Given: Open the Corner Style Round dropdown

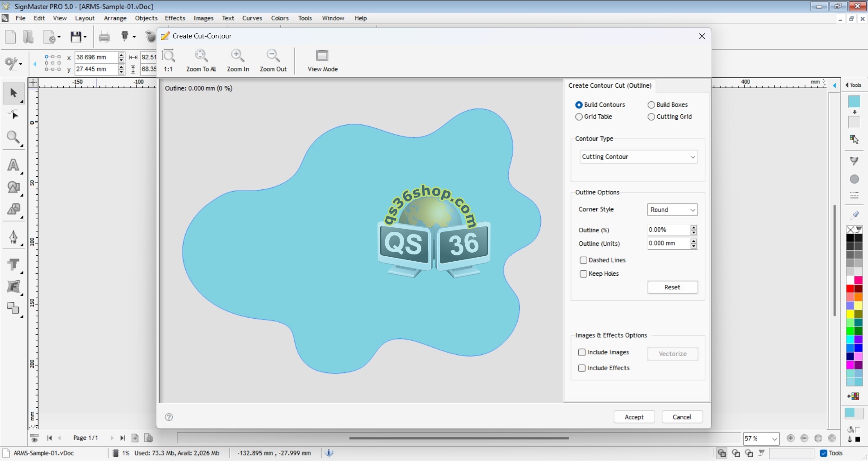Looking at the screenshot, I should click(672, 210).
